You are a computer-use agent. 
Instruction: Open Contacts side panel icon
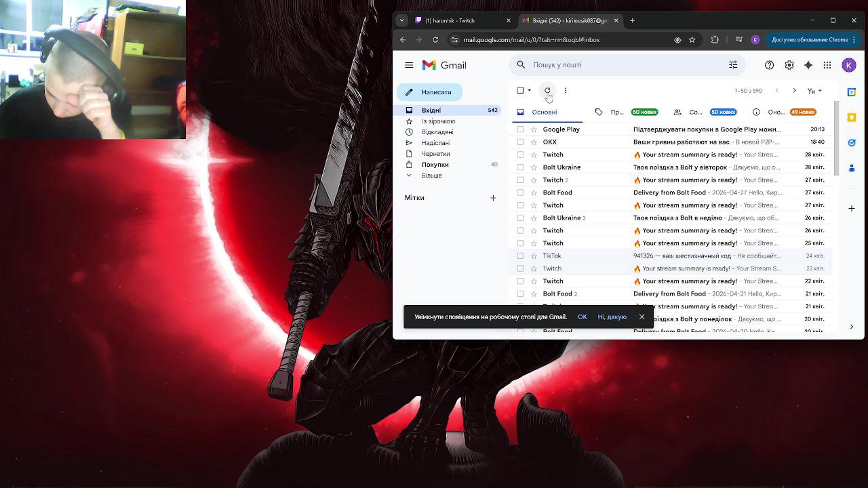point(852,167)
